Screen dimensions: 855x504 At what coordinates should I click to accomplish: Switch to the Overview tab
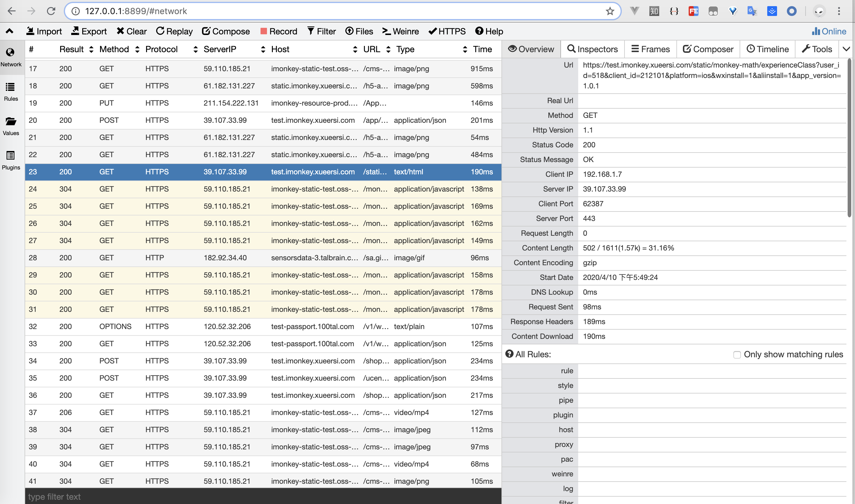(x=531, y=49)
